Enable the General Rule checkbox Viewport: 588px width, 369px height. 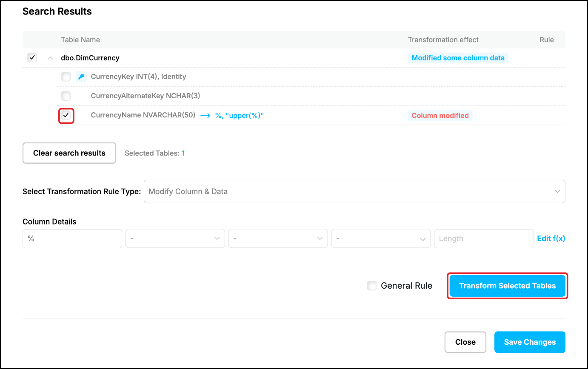[x=372, y=286]
